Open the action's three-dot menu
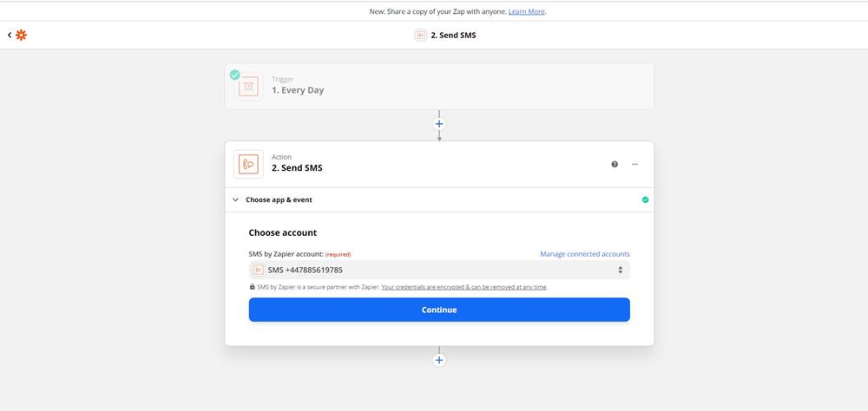868x411 pixels. coord(635,164)
